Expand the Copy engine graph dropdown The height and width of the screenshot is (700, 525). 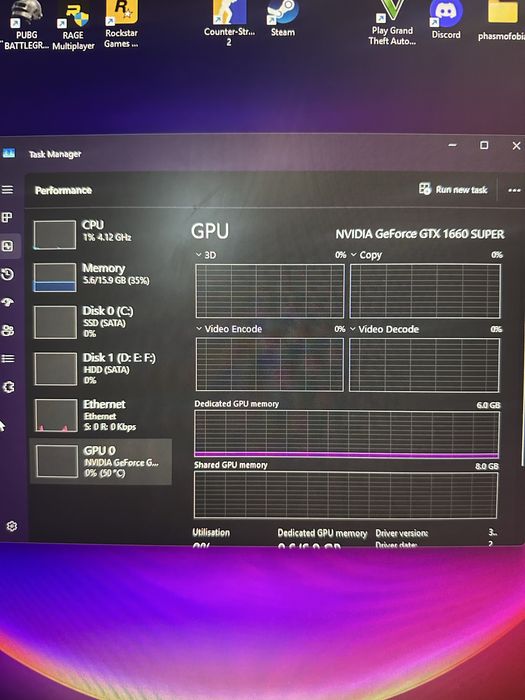click(354, 255)
